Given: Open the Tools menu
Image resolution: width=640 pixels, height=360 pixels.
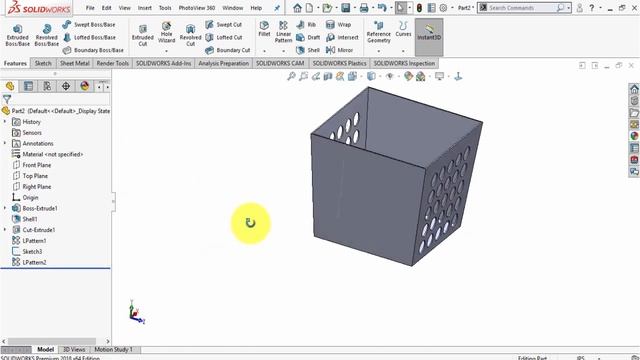Looking at the screenshot, I should click(x=165, y=8).
